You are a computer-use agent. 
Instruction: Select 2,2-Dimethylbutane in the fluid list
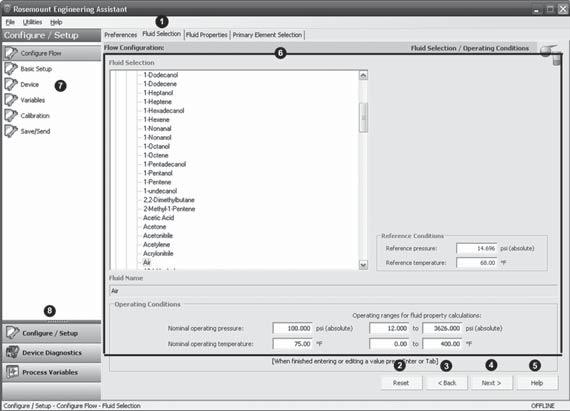coord(169,200)
